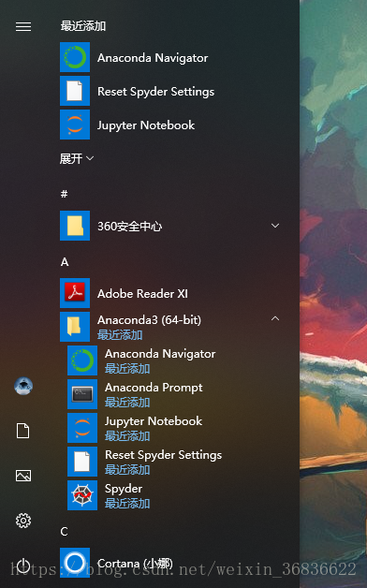Open the hamburger menu at top of Start
The height and width of the screenshot is (588, 367).
pos(23,26)
